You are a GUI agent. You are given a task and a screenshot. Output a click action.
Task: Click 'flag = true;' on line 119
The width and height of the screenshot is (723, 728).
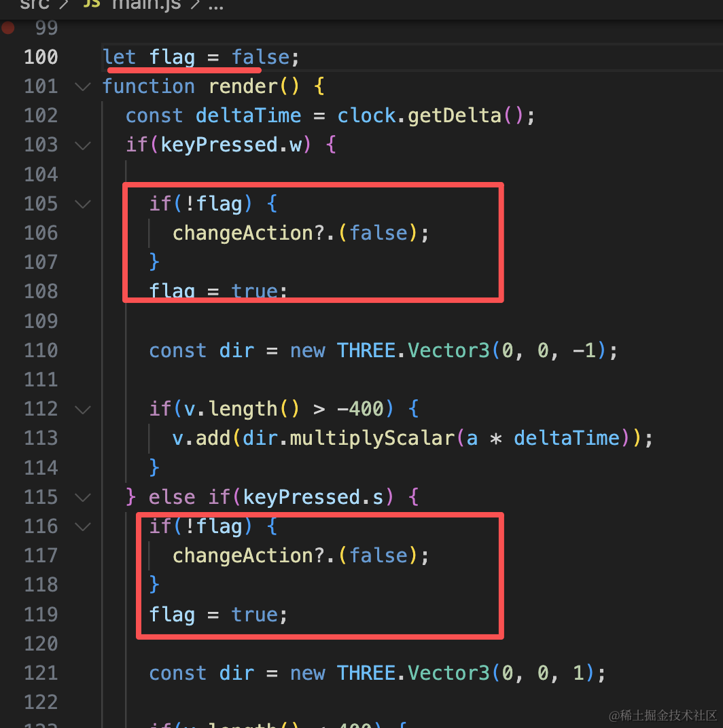tap(218, 615)
